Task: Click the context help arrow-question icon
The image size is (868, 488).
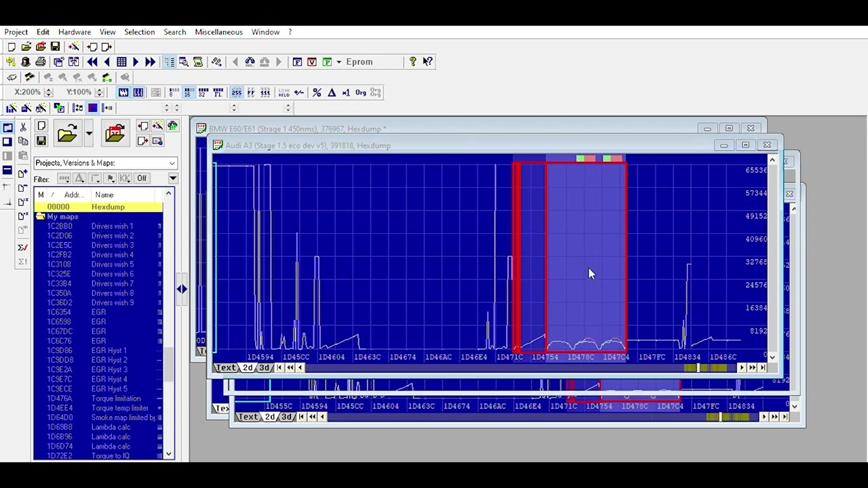Action: coord(428,62)
